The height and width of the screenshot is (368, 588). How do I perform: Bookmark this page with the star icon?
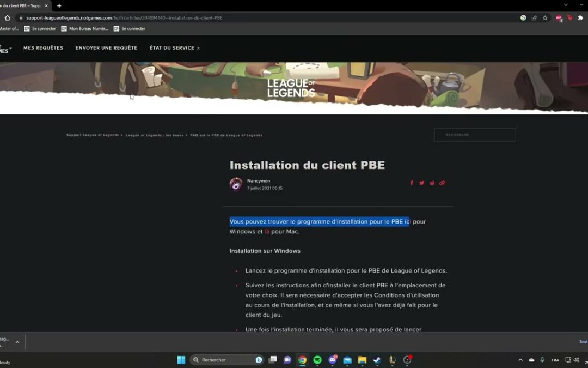545,17
